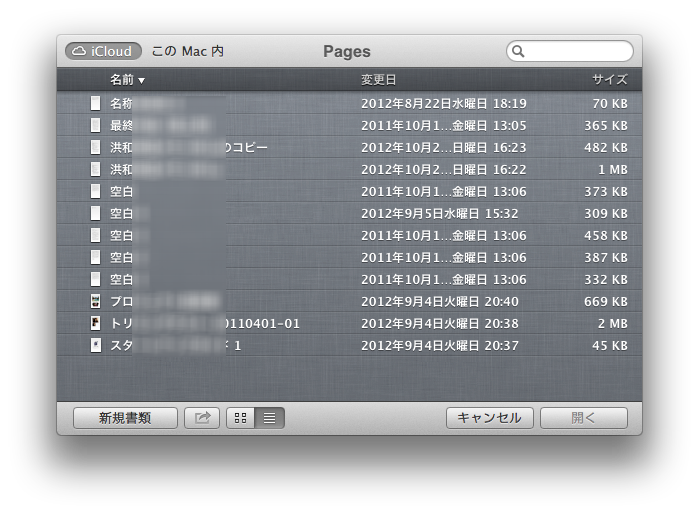Select row dated 2012年9月4日火曜日 20:40

(350, 301)
